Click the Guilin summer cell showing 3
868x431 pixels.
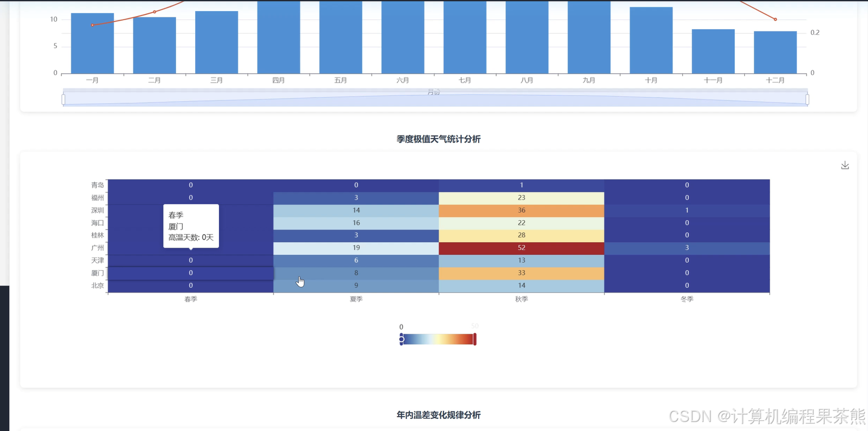(356, 235)
